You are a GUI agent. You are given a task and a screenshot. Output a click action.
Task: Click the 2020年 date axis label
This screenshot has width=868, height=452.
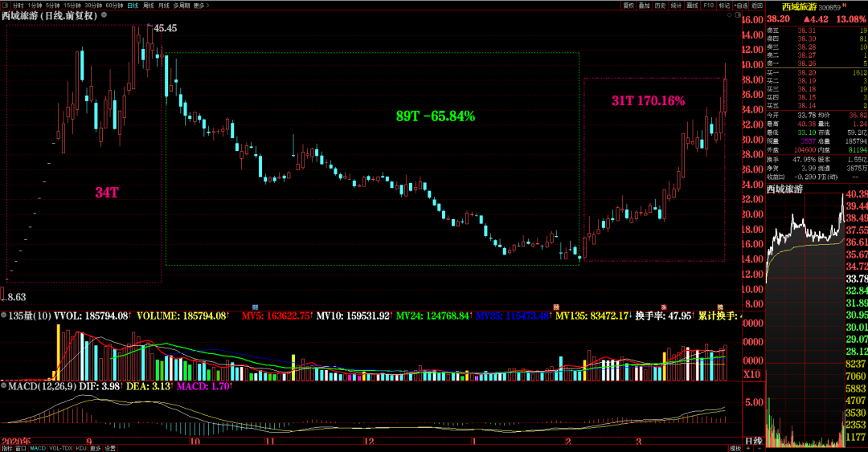click(x=16, y=442)
